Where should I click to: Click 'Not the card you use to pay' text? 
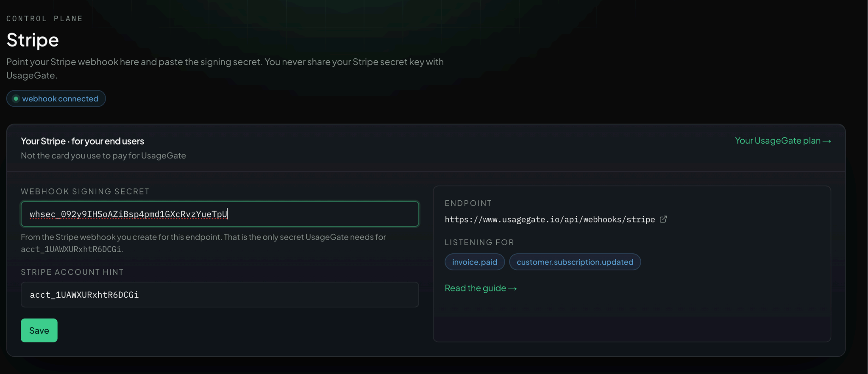pyautogui.click(x=103, y=155)
